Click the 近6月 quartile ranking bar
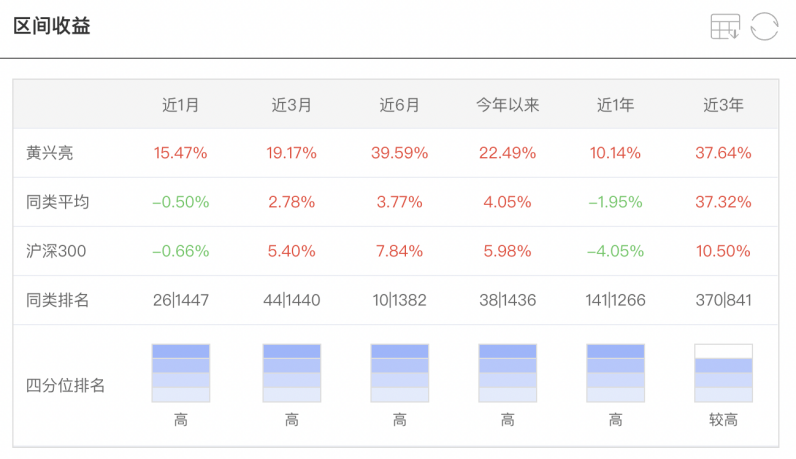This screenshot has height=459, width=796. pos(399,373)
